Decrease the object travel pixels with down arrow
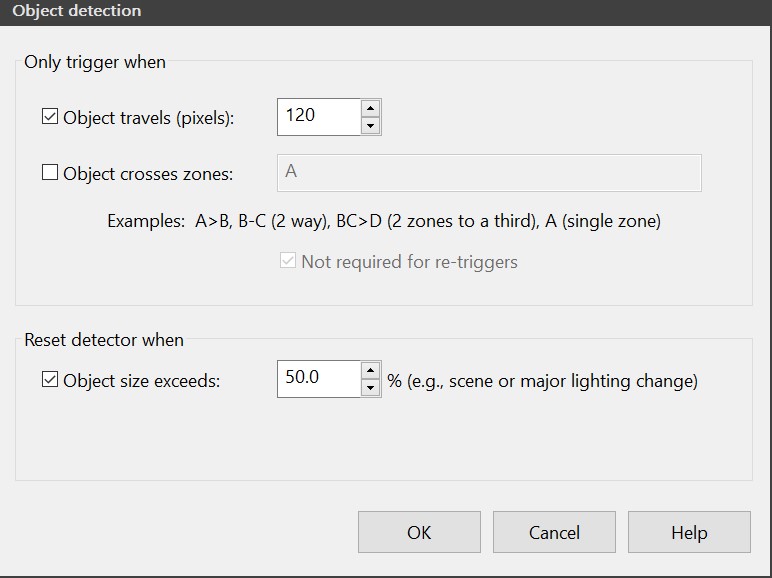 tap(371, 126)
